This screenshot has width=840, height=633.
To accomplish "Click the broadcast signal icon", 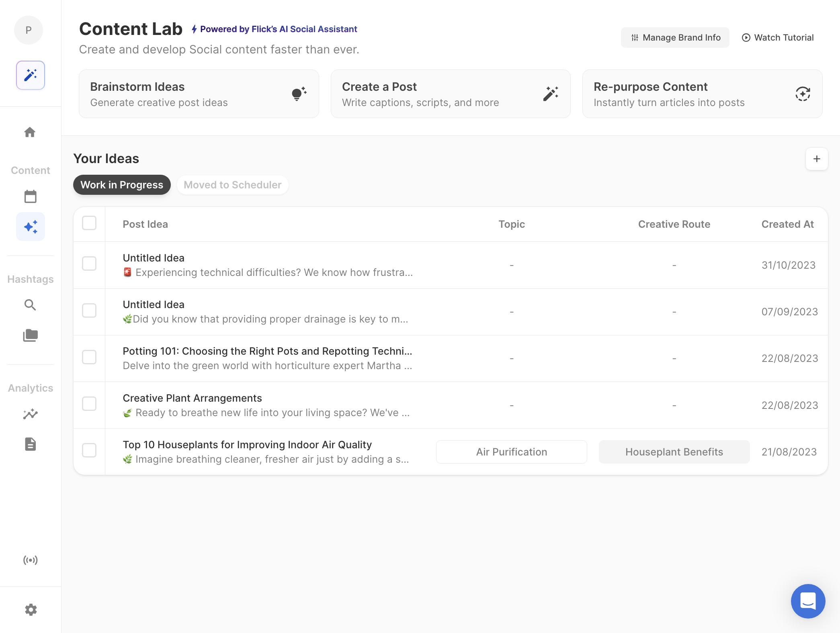I will tap(30, 560).
